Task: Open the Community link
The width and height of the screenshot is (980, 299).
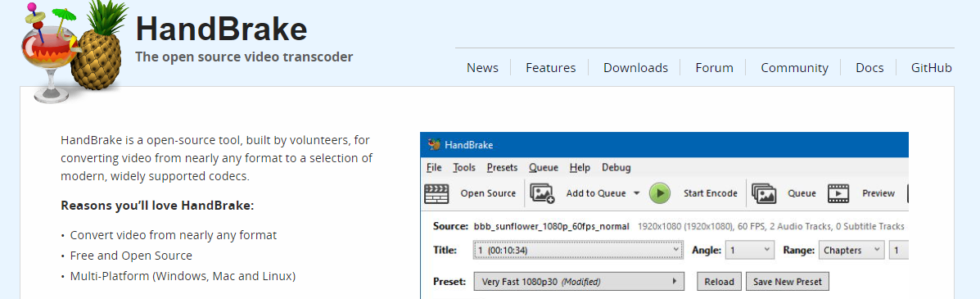Action: pos(794,67)
